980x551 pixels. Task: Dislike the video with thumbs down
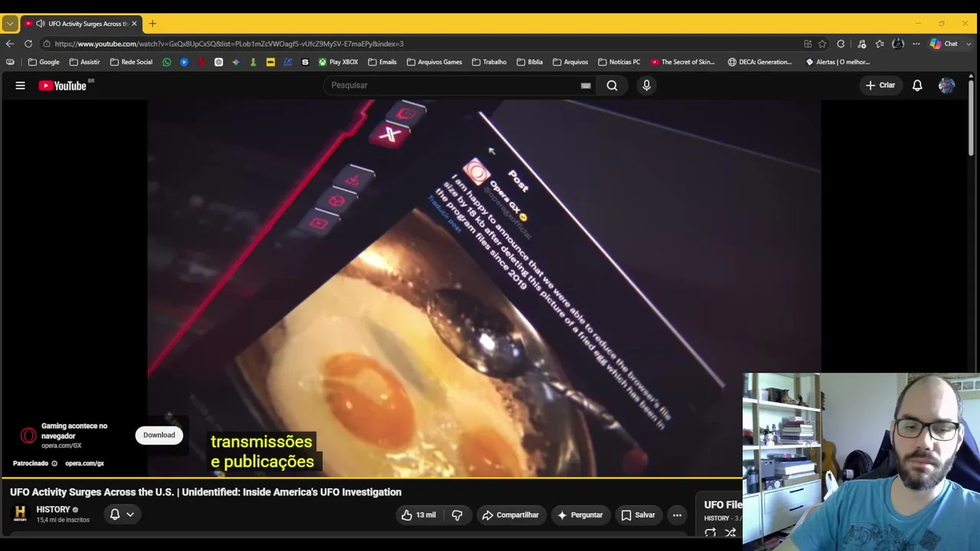[x=457, y=515]
